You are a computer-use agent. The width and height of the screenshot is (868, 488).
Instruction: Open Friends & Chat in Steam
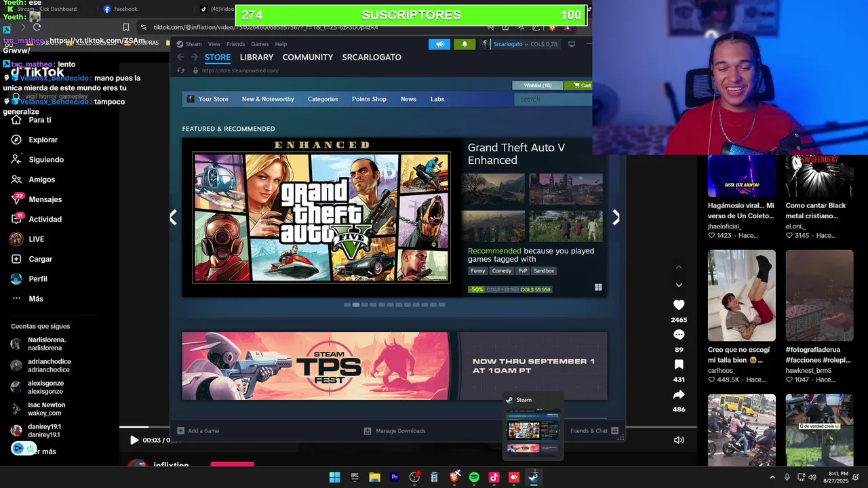(x=595, y=431)
